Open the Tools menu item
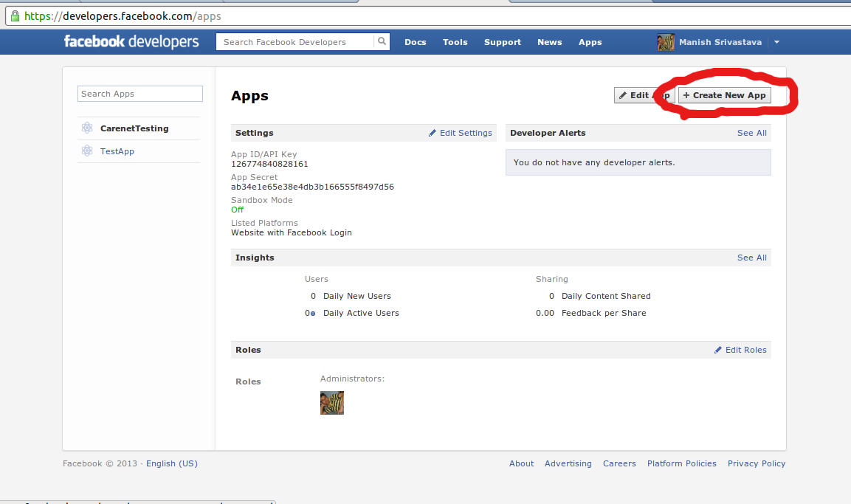The width and height of the screenshot is (851, 504). (x=455, y=42)
